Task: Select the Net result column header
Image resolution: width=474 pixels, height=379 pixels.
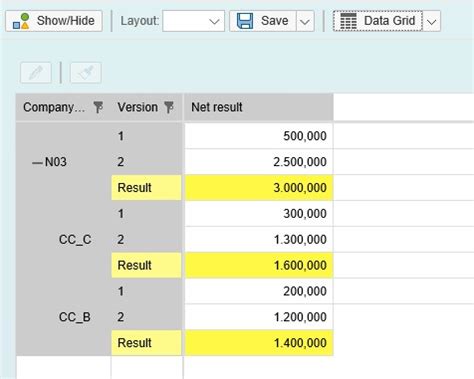Action: pyautogui.click(x=259, y=107)
